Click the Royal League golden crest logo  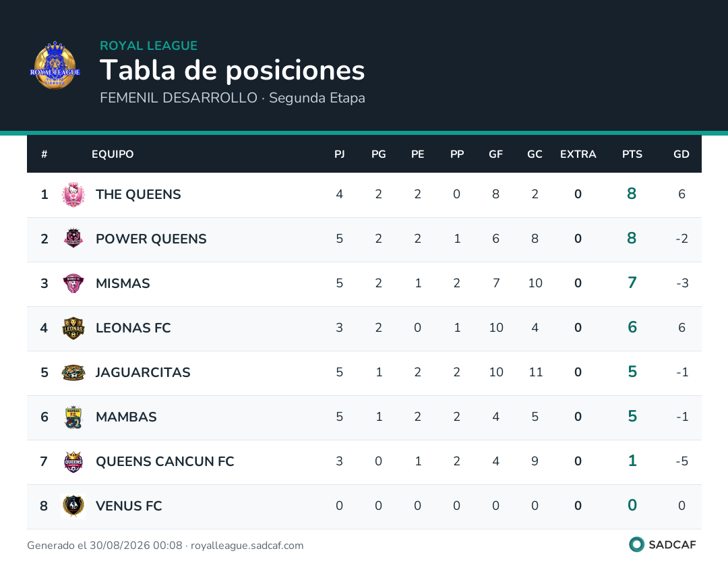55,65
